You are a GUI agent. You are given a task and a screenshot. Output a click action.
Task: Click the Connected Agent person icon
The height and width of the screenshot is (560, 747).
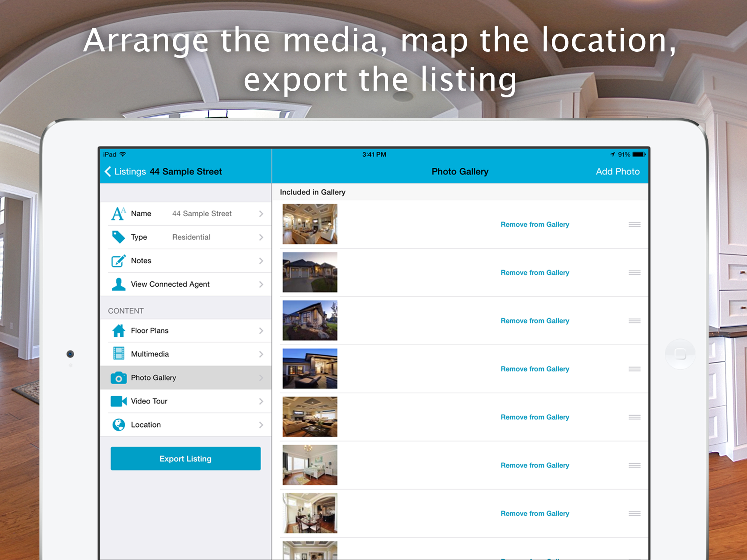pyautogui.click(x=119, y=284)
